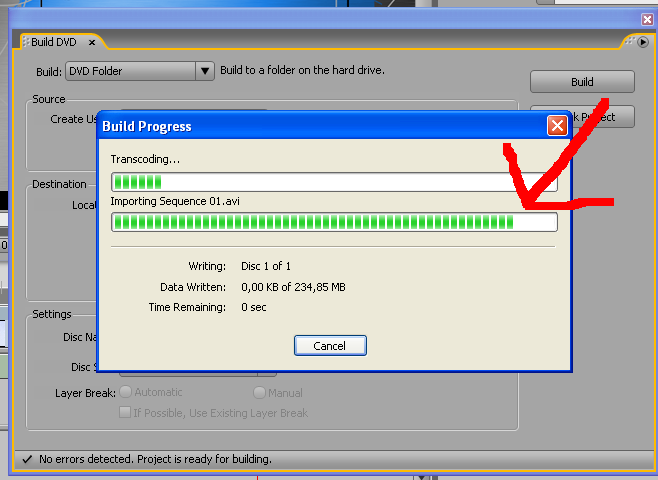658x480 pixels.
Task: Open the Build DVD panel flyout menu
Action: tap(643, 42)
